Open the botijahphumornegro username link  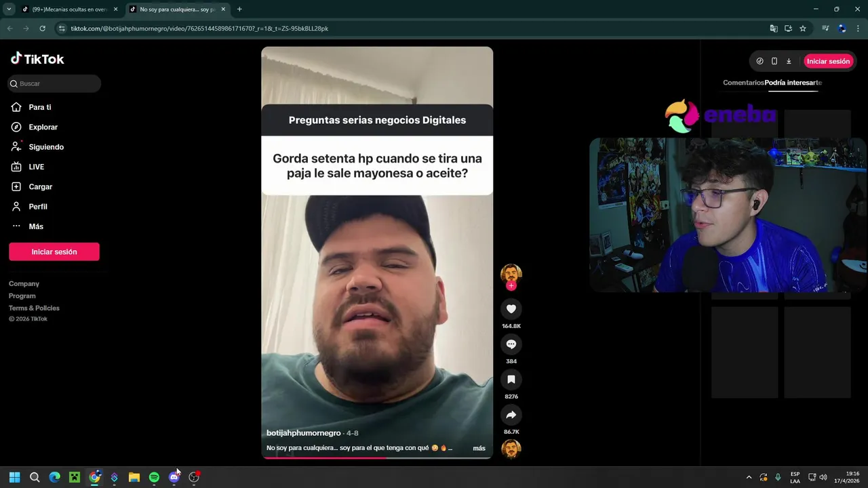(x=304, y=433)
